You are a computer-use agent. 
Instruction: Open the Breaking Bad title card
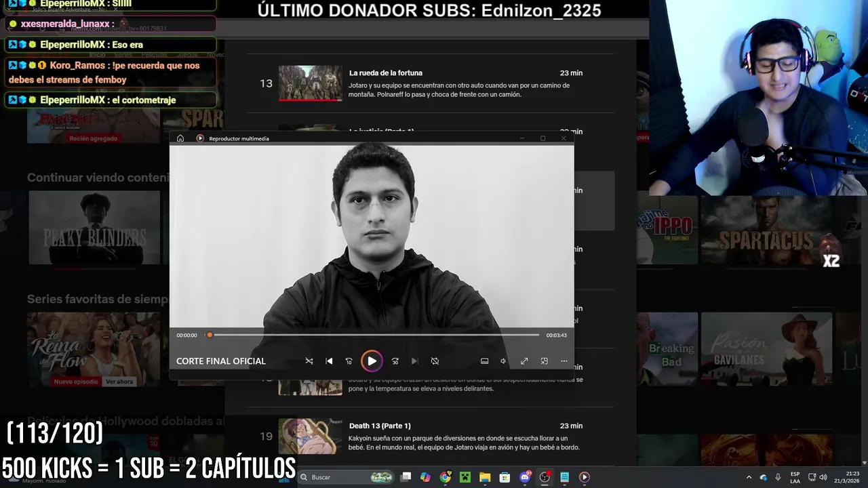(x=668, y=349)
